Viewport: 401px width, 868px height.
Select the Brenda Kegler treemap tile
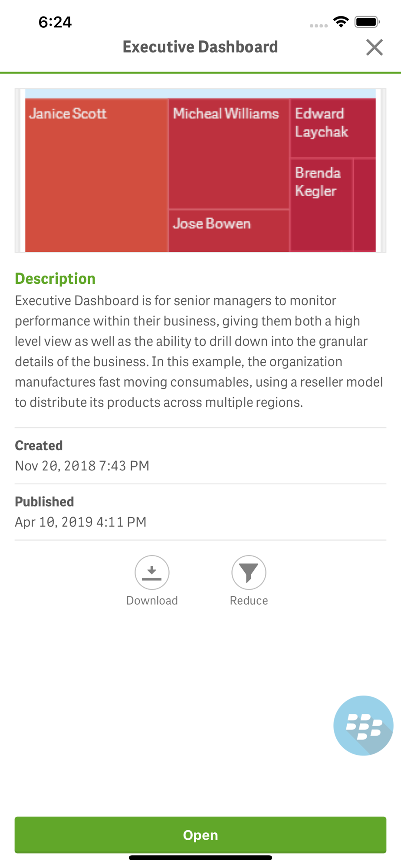coord(321,204)
